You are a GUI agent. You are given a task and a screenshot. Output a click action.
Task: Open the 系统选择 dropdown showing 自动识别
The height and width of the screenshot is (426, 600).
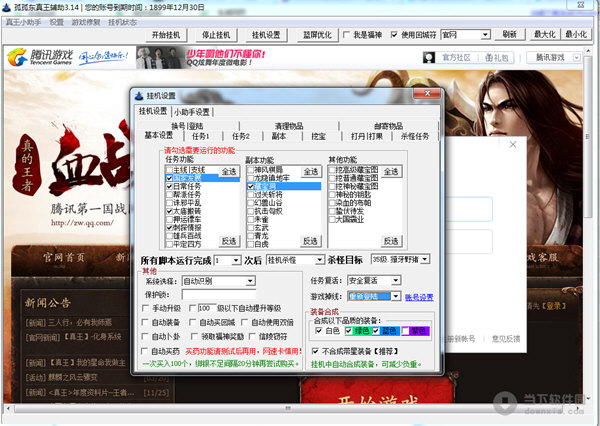[x=218, y=281]
